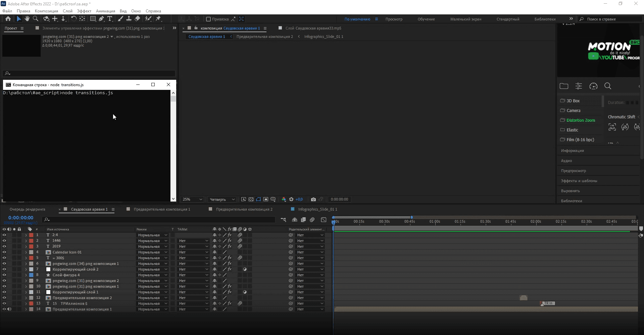Select the Rectangle shape tool
Image resolution: width=644 pixels, height=335 pixels.
(93, 19)
